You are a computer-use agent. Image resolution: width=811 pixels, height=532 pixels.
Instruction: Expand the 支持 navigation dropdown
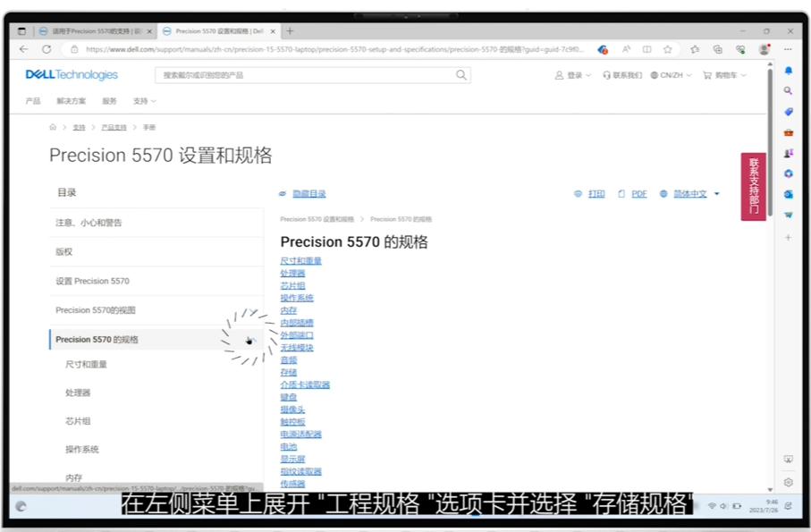[x=141, y=101]
